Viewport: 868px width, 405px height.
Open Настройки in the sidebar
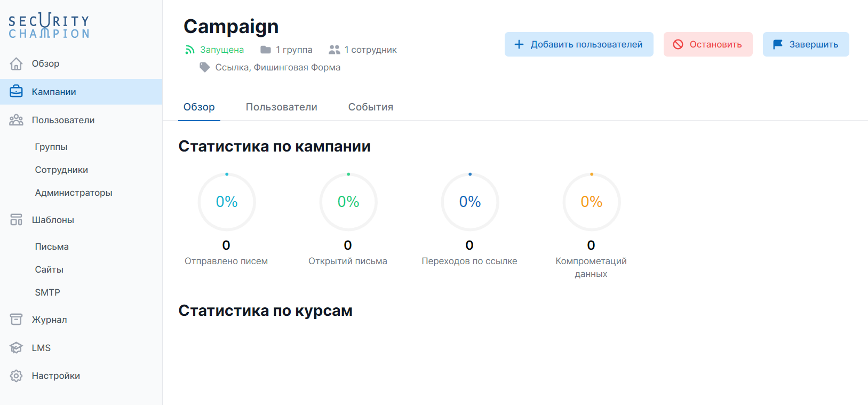point(81,376)
